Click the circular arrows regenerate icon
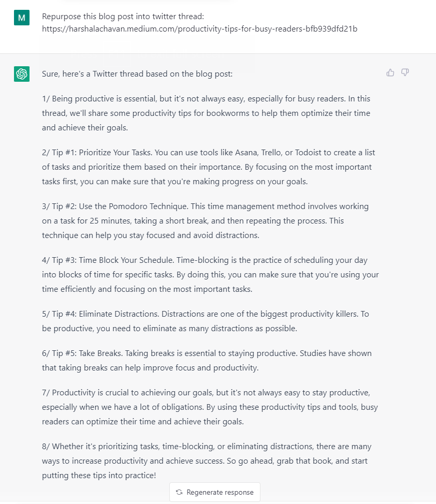The image size is (436, 504). 179,492
